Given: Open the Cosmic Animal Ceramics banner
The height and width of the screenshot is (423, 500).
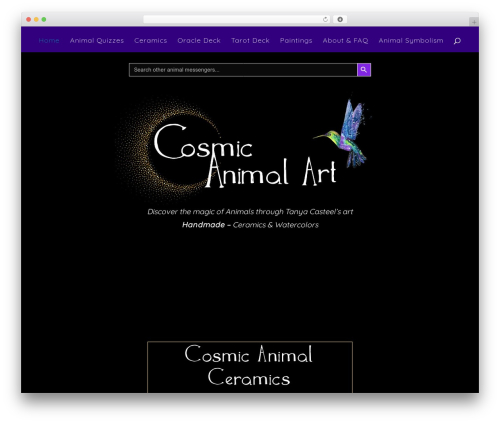Looking at the screenshot, I should pyautogui.click(x=250, y=367).
